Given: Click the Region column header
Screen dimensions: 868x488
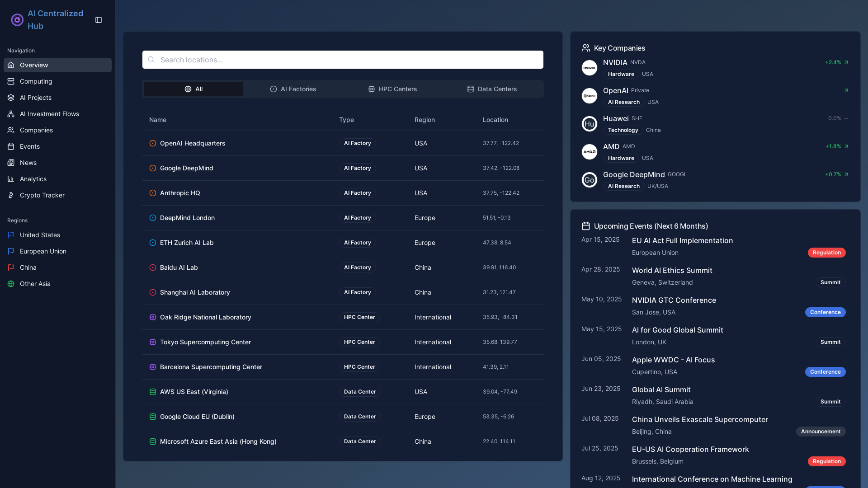Looking at the screenshot, I should (x=425, y=120).
